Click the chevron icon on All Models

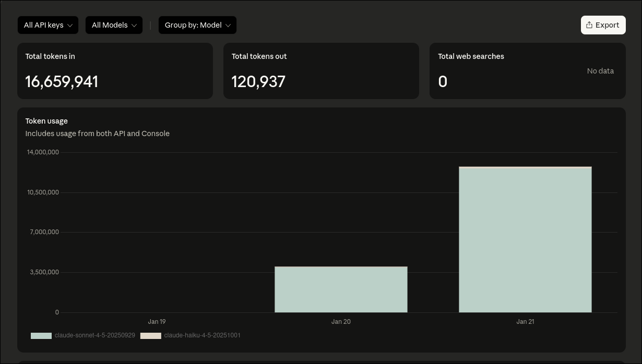[134, 25]
